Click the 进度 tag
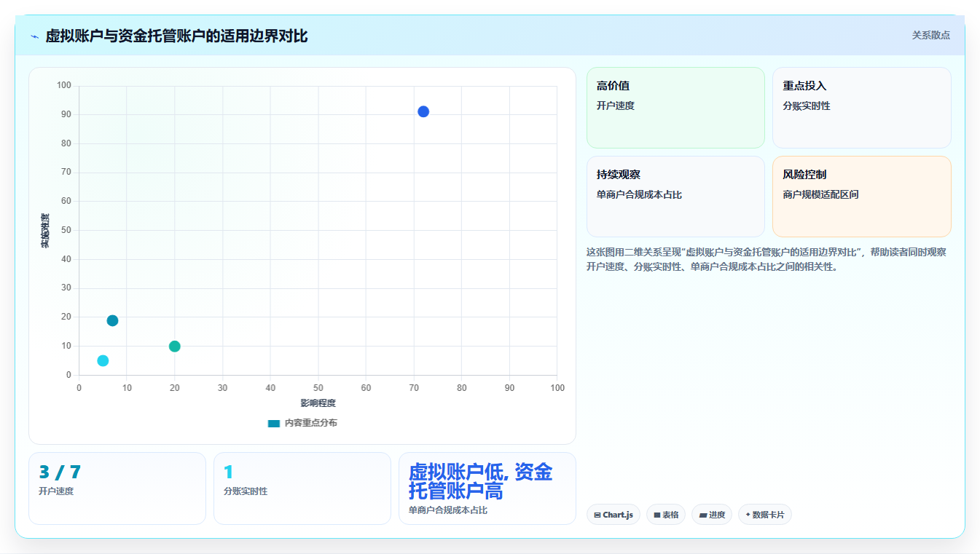The image size is (980, 554). tap(712, 515)
